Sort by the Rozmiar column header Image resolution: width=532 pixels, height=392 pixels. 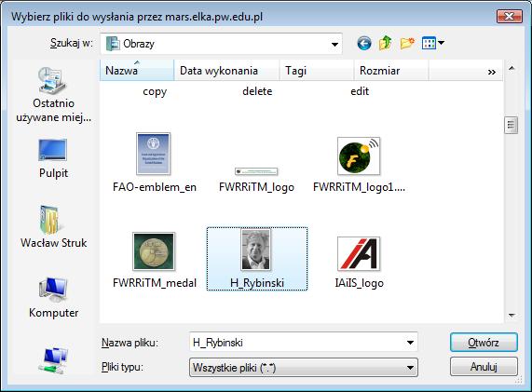click(391, 70)
